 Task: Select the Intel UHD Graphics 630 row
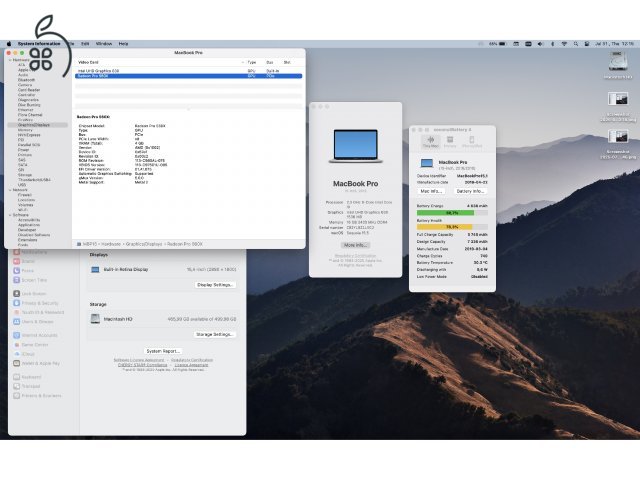coord(189,71)
